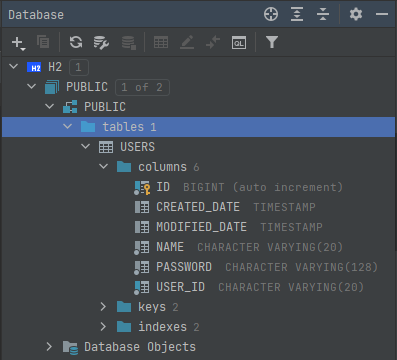Expand the keys folder
The width and height of the screenshot is (397, 360).
pos(103,307)
